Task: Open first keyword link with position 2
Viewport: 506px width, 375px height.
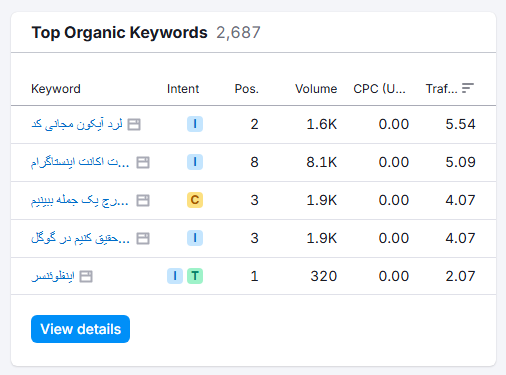Action: tap(77, 124)
